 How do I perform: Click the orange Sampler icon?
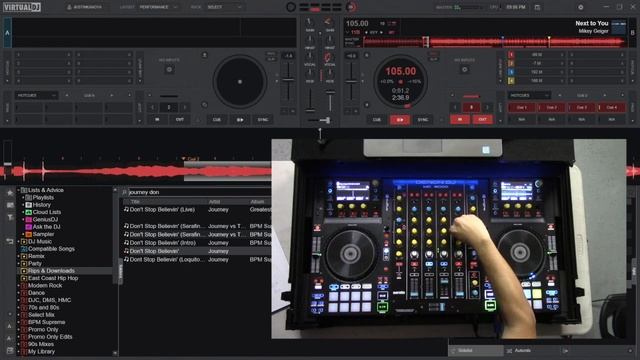[x=29, y=234]
